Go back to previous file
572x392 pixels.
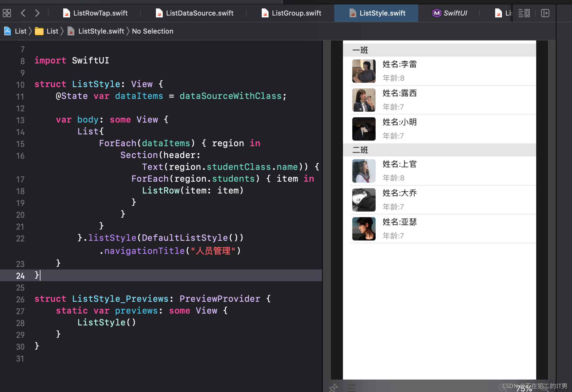point(23,13)
